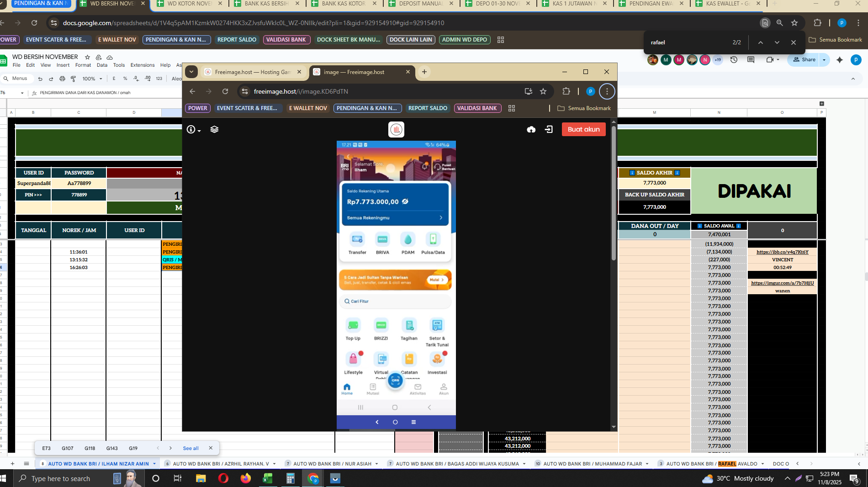Image resolution: width=868 pixels, height=487 pixels.
Task: Open Calculator from the taskbar
Action: (x=290, y=478)
